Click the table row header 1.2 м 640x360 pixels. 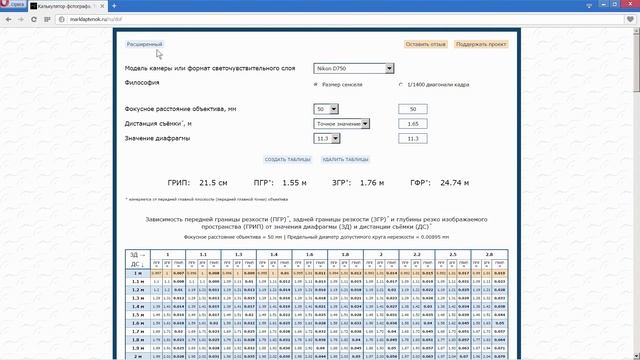tap(138, 290)
